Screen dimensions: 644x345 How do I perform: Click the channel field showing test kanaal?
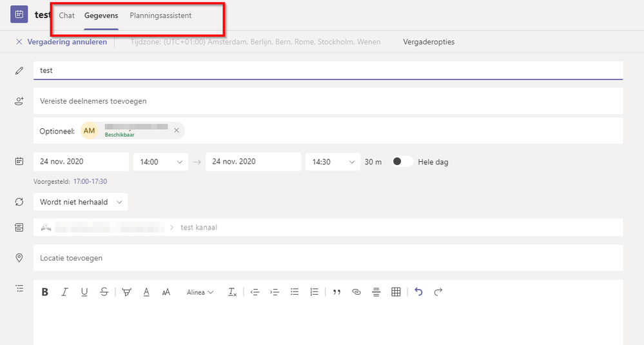(327, 227)
